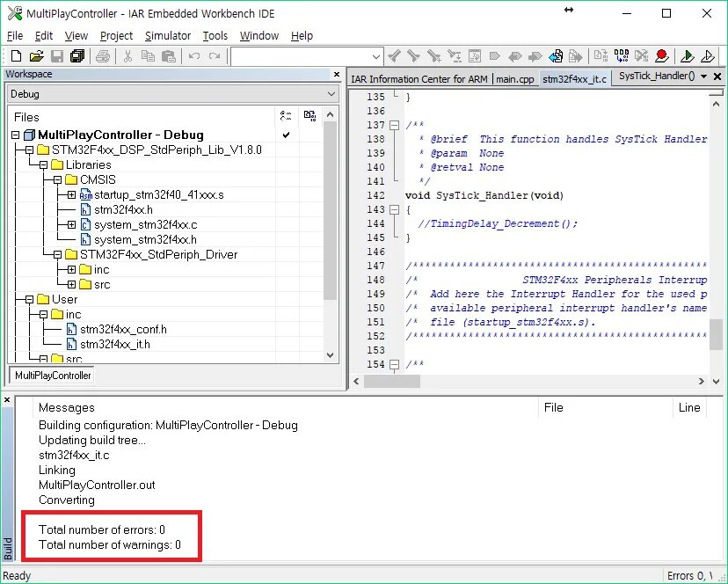
Task: Open the File menu
Action: coord(15,36)
